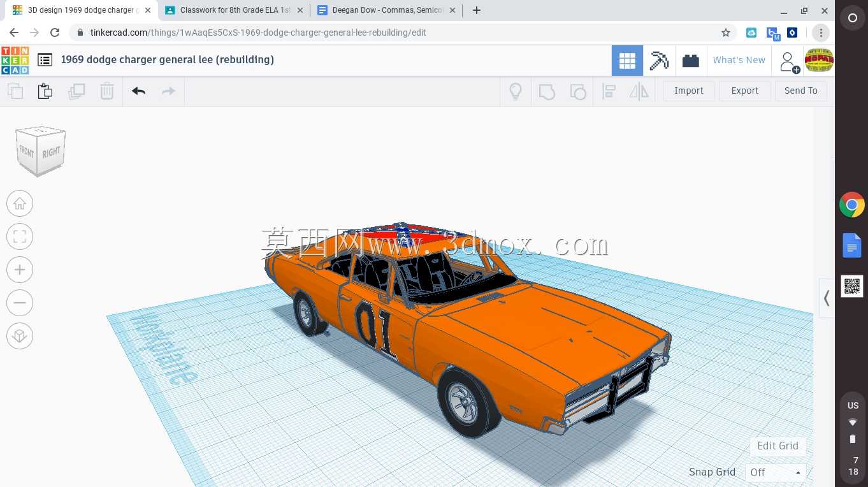Open the user profile avatar

click(819, 61)
